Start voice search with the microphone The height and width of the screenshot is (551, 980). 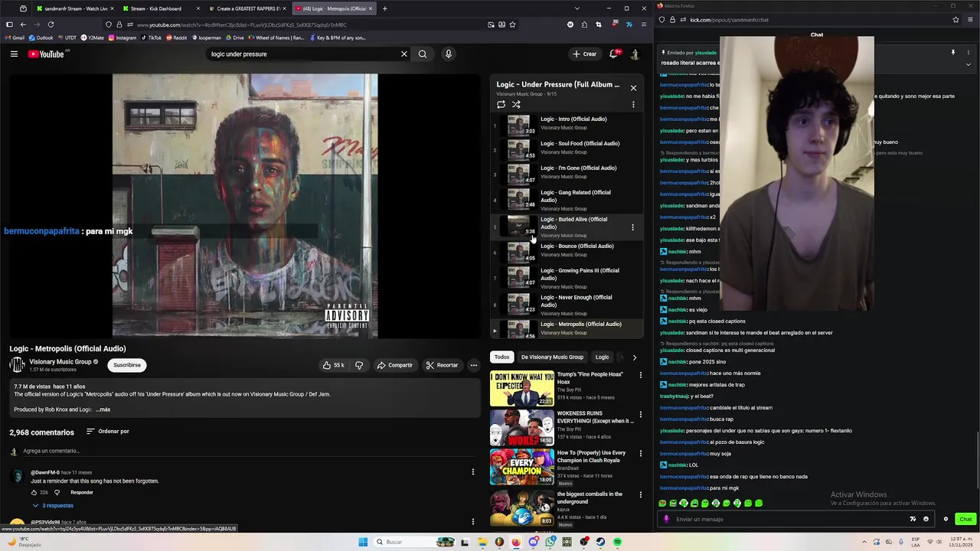click(x=449, y=54)
